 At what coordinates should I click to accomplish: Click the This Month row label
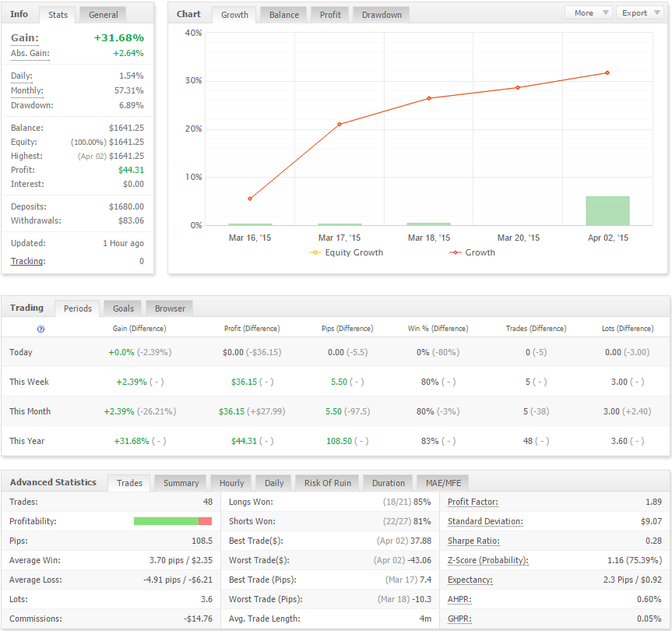(30, 411)
